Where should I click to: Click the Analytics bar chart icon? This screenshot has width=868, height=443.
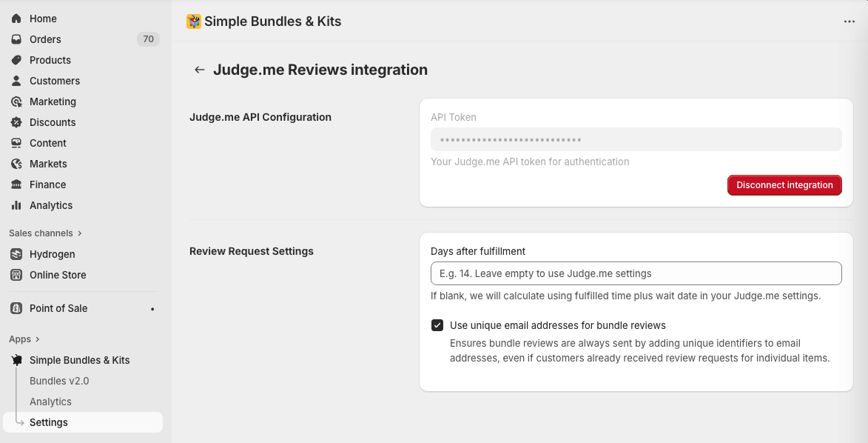pyautogui.click(x=16, y=206)
